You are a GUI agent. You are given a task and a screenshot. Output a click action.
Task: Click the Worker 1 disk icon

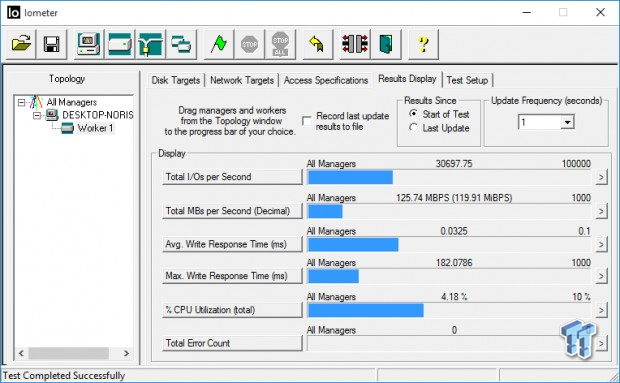pos(67,128)
